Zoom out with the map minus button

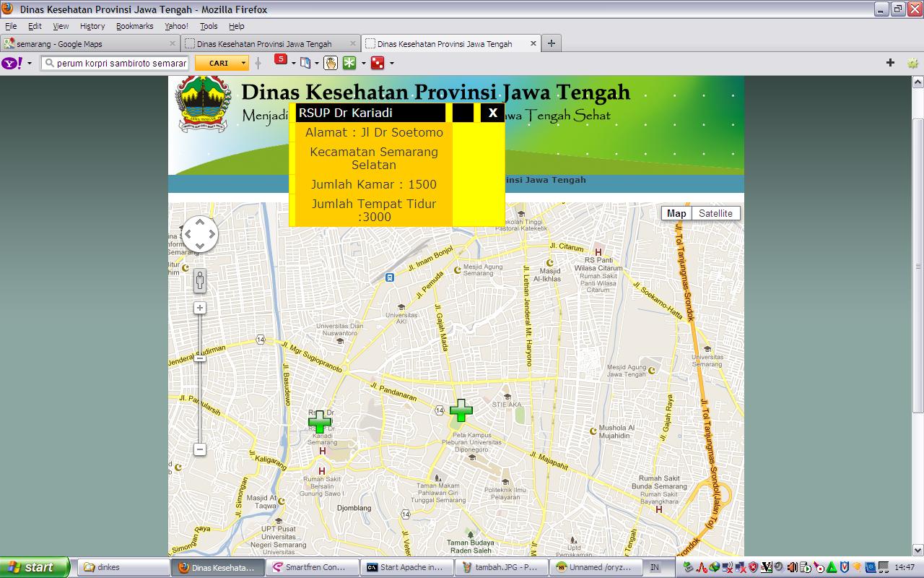point(200,449)
